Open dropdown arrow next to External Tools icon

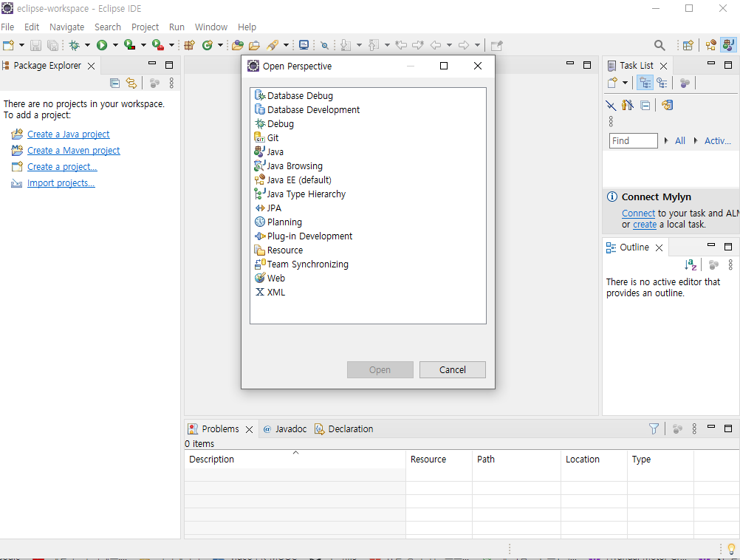click(x=171, y=45)
